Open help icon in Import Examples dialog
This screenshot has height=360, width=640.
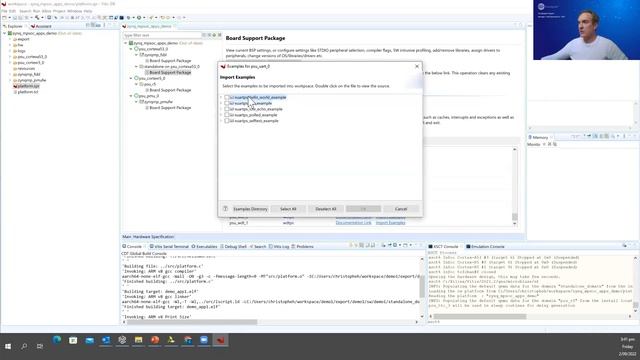point(225,209)
